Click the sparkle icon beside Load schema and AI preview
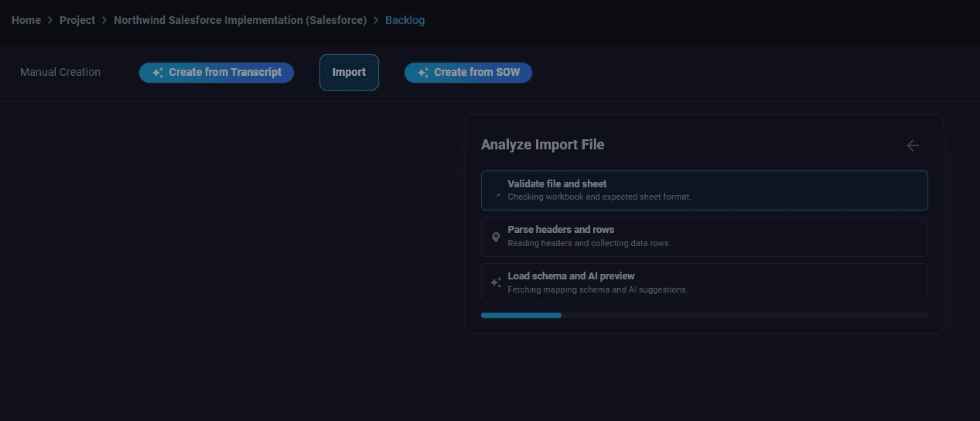 click(x=497, y=283)
